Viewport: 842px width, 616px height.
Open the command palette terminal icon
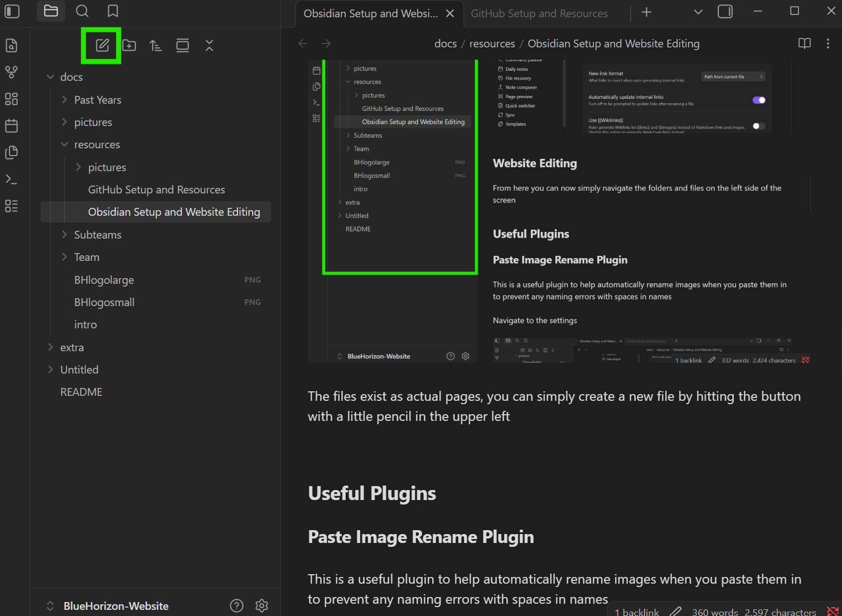[x=11, y=179]
